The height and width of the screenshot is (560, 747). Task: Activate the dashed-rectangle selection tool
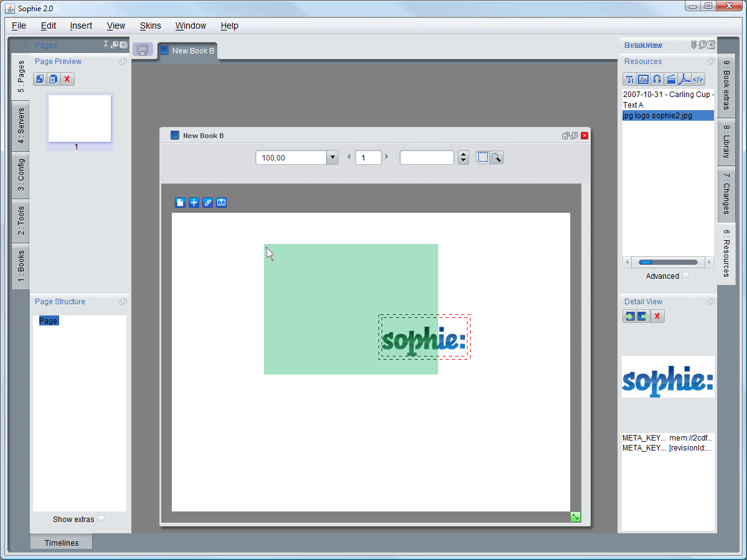click(483, 157)
